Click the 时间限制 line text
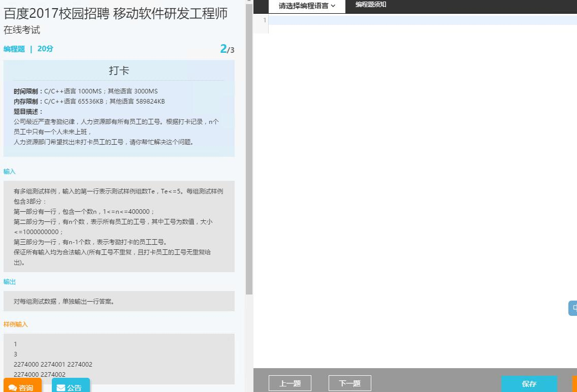577x392 pixels. tap(86, 91)
